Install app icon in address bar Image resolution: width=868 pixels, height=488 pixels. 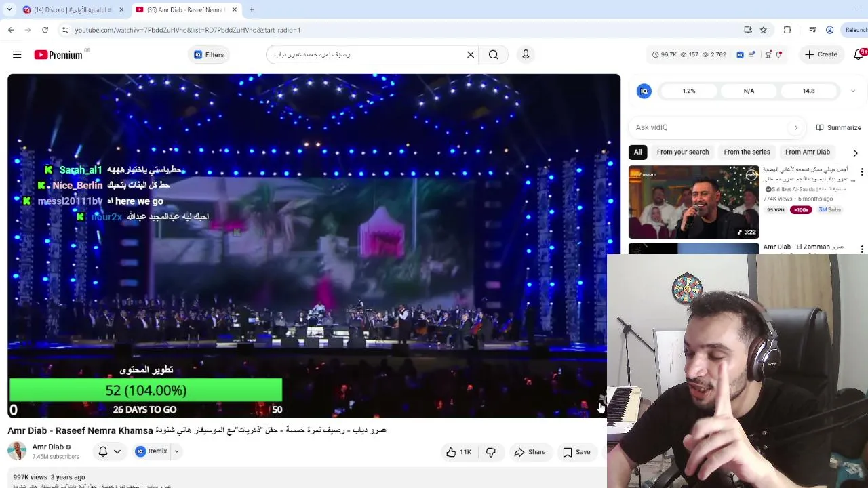748,30
